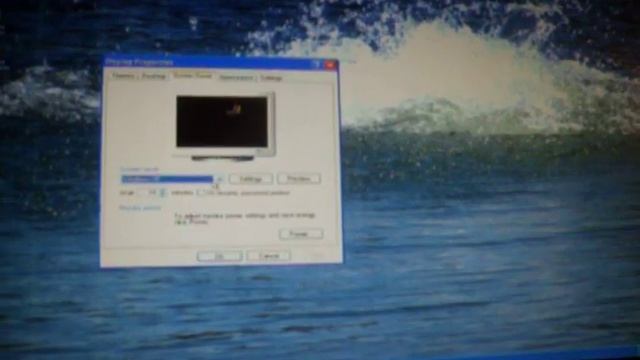Click the Wait minutes spinner arrows
Image resolution: width=640 pixels, height=360 pixels.
click(x=162, y=192)
